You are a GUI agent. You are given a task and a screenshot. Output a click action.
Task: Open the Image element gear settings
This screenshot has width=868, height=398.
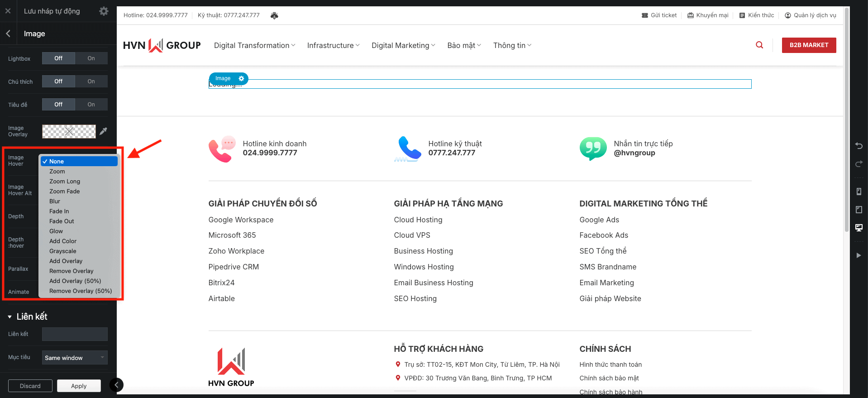pos(242,79)
